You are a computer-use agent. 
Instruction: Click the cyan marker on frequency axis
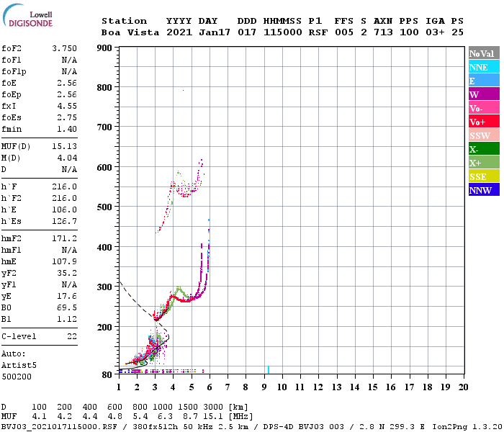click(269, 369)
